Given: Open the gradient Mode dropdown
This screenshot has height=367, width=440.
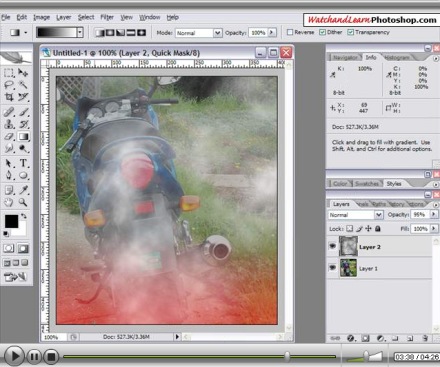Looking at the screenshot, I should (199, 33).
